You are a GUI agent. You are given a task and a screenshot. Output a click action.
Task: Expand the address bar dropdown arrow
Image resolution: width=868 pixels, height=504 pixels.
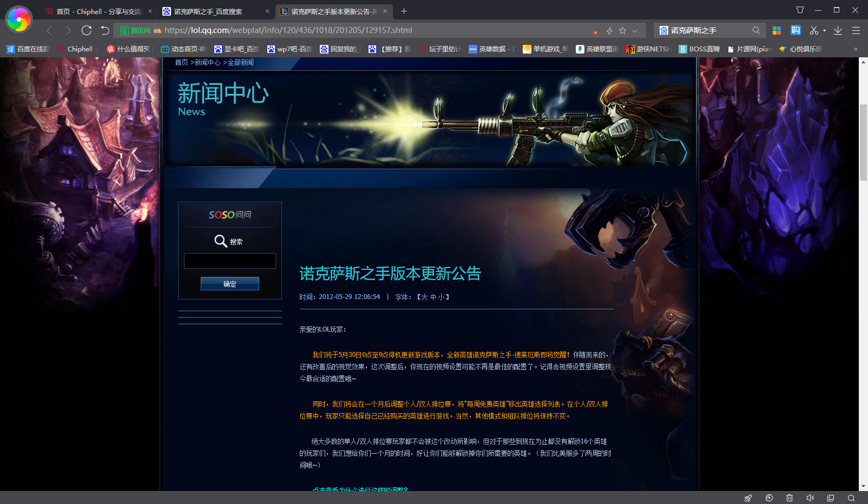635,31
